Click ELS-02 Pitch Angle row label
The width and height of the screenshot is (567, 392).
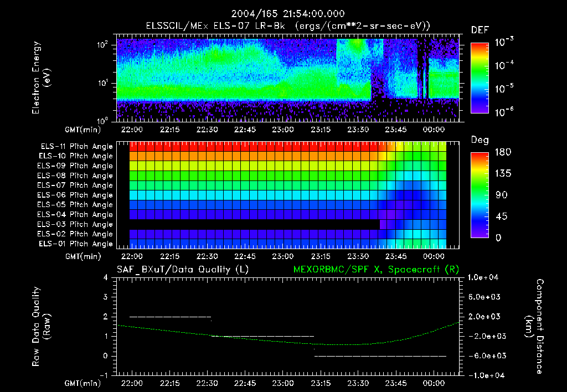(75, 234)
